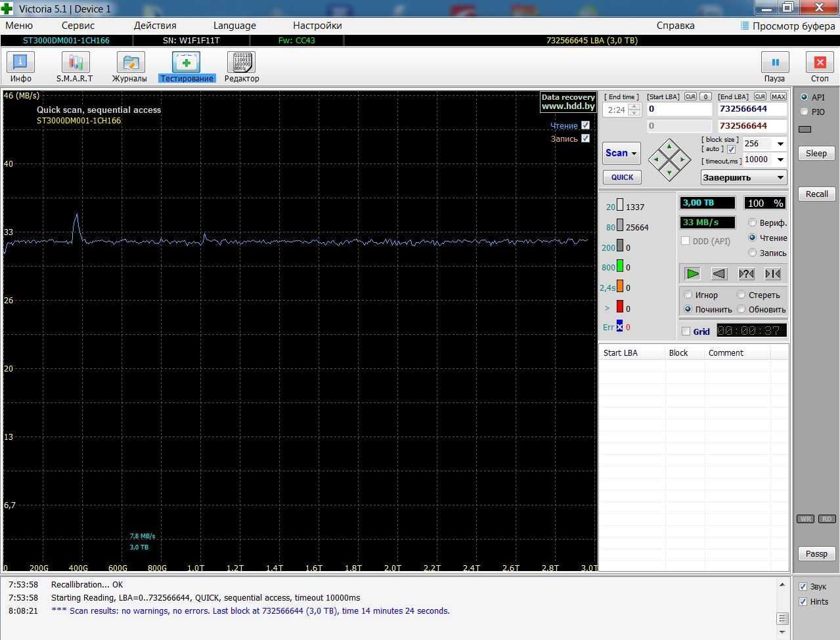Enable the DDD (API) checkbox
The image size is (840, 640).
coord(686,241)
